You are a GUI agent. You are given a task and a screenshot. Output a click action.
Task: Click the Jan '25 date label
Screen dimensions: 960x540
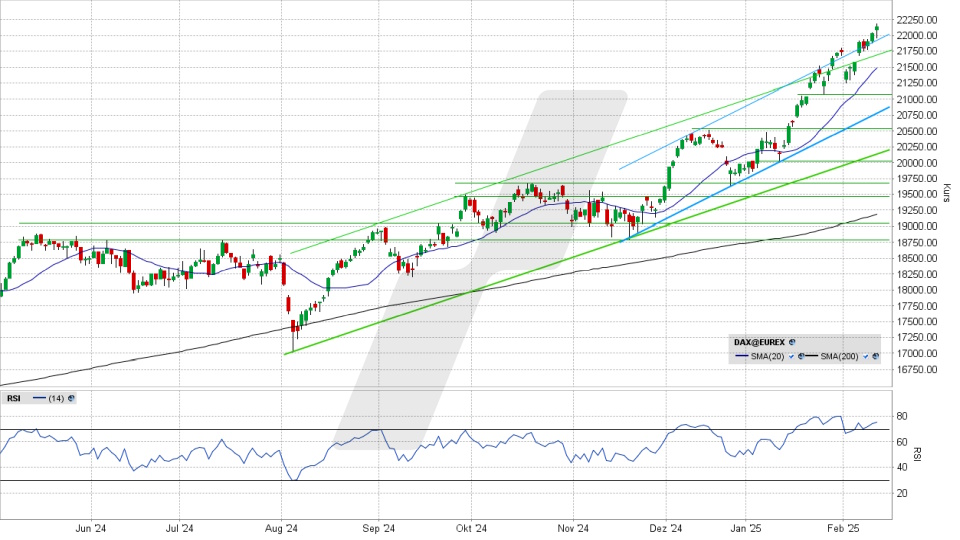(747, 528)
